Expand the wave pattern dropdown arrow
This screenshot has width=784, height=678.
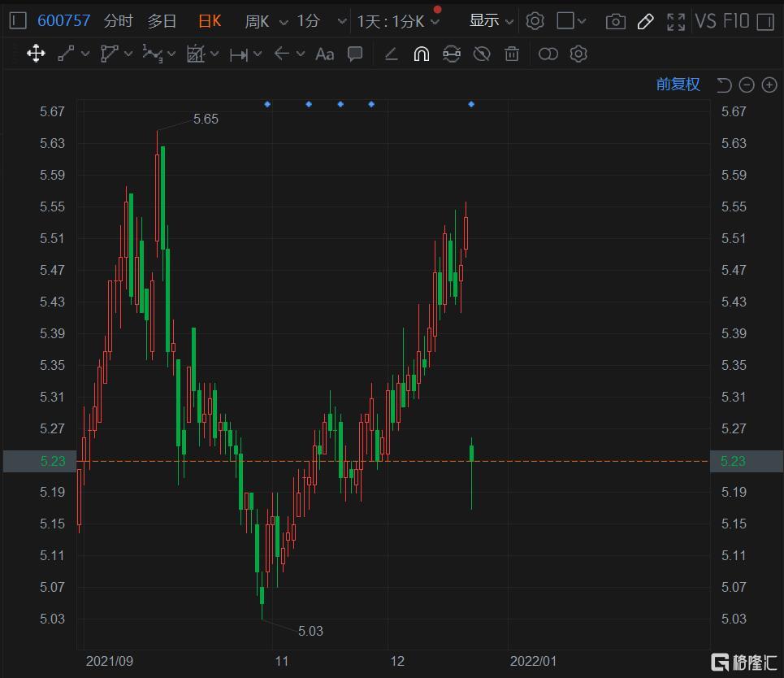pos(171,54)
